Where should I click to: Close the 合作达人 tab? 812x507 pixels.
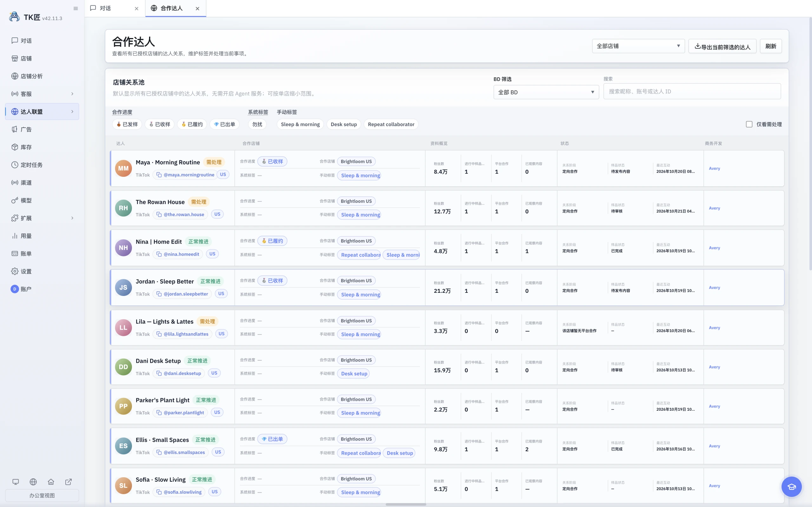pos(198,9)
